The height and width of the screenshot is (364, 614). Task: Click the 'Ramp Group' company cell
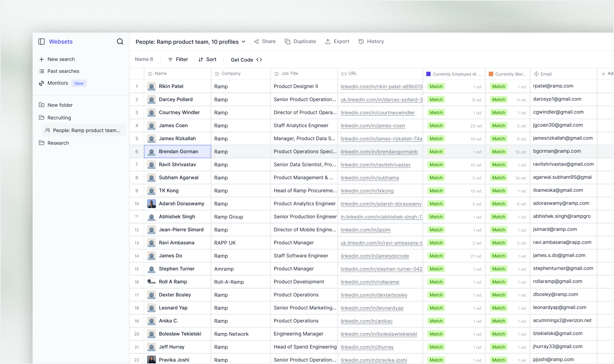point(241,217)
